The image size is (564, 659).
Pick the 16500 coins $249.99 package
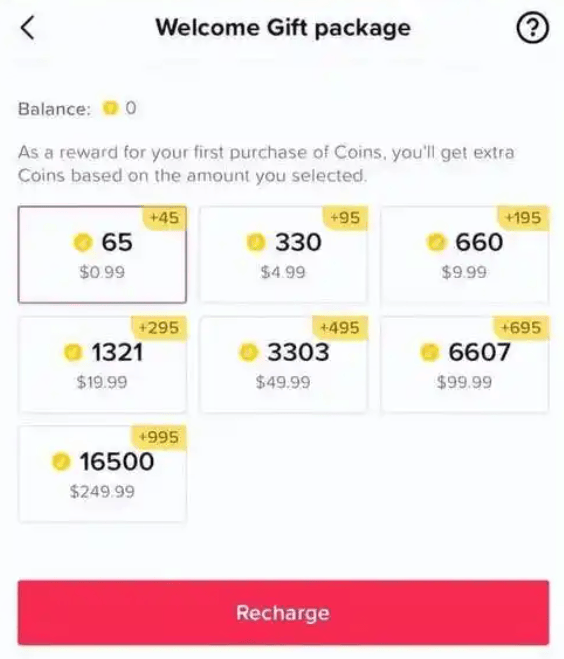click(102, 474)
